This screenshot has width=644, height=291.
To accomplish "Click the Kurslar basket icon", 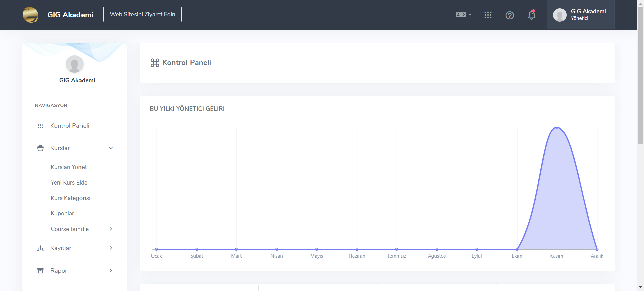I will pyautogui.click(x=40, y=148).
